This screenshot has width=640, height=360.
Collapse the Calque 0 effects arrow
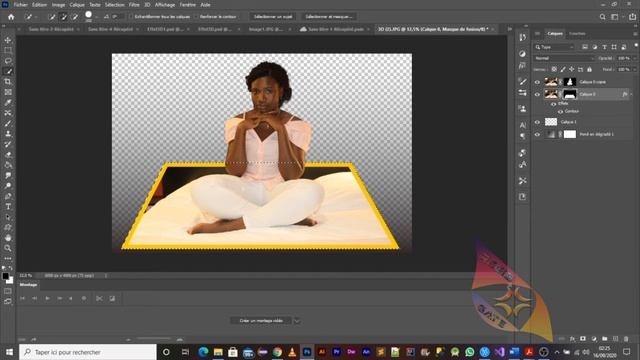tap(631, 94)
